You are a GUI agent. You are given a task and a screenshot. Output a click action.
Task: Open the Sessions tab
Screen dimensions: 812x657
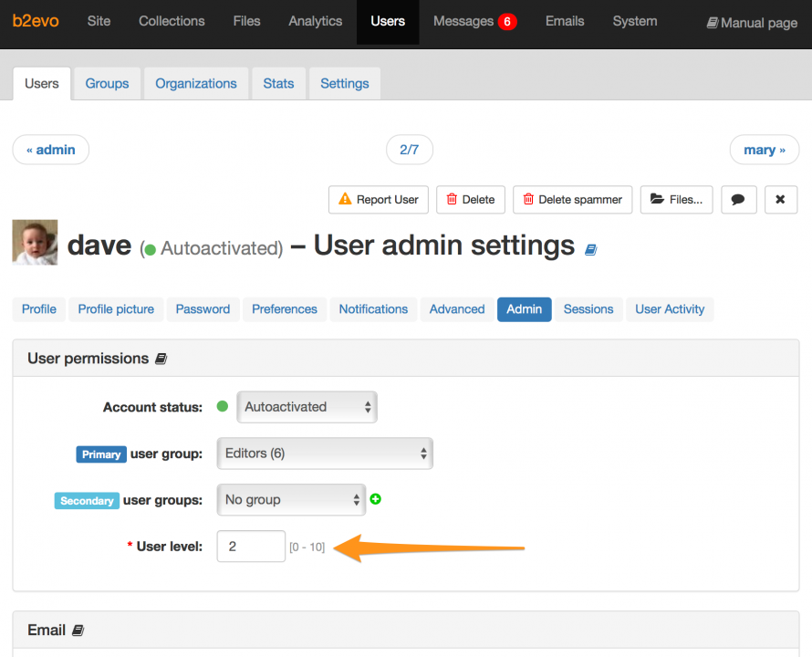(588, 309)
